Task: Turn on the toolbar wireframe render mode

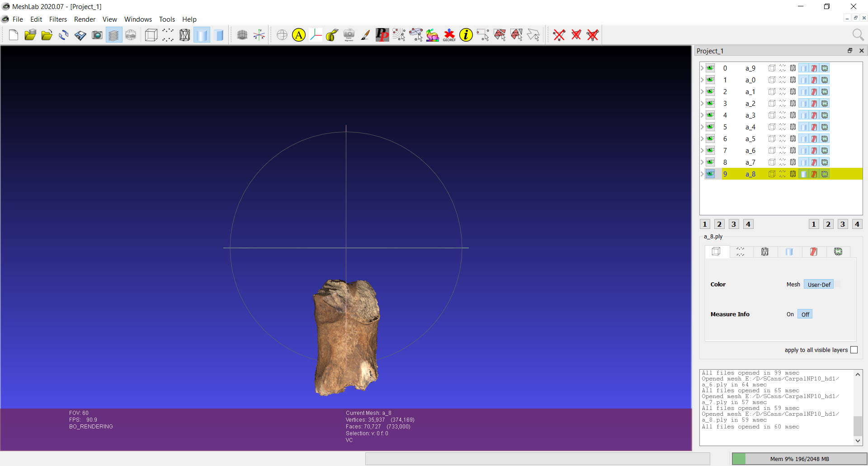Action: [x=185, y=35]
